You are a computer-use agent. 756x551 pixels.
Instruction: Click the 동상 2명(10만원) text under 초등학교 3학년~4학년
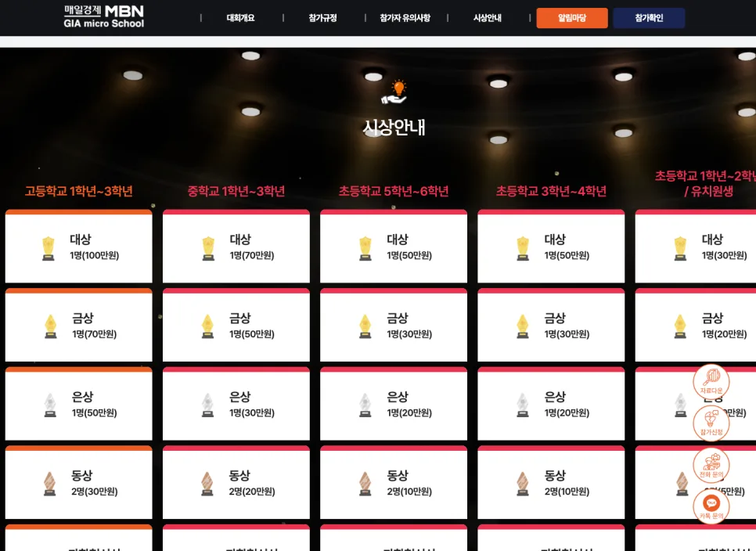coord(567,483)
